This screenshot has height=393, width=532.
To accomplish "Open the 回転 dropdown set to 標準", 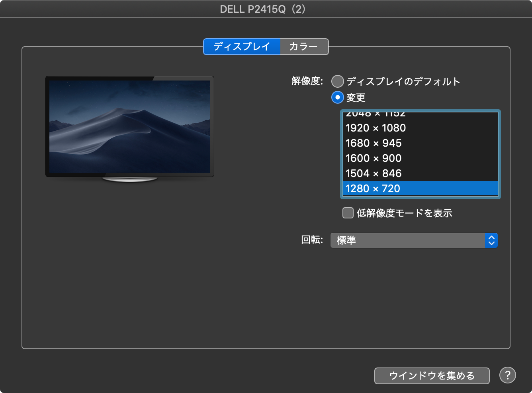I will coord(414,240).
